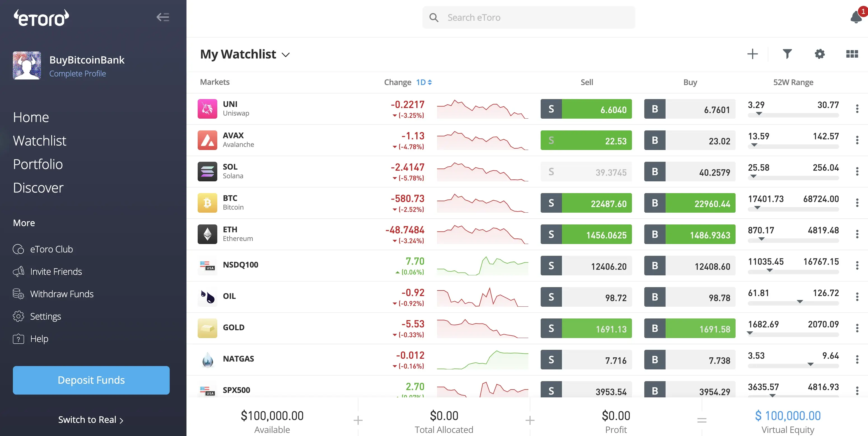Click the Bitcoin BTC logo
868x436 pixels.
click(x=207, y=203)
